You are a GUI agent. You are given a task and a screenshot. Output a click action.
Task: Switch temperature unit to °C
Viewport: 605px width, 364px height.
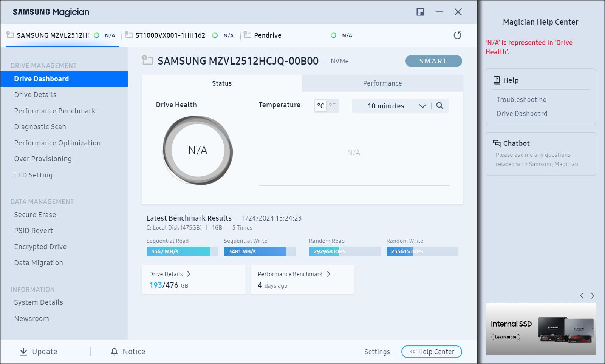pyautogui.click(x=320, y=106)
